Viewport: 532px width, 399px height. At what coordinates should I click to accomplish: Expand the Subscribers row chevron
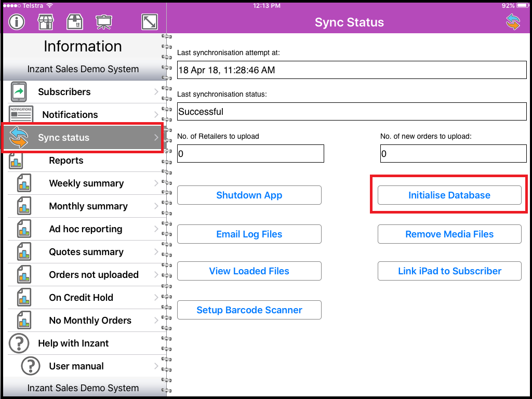click(x=156, y=91)
